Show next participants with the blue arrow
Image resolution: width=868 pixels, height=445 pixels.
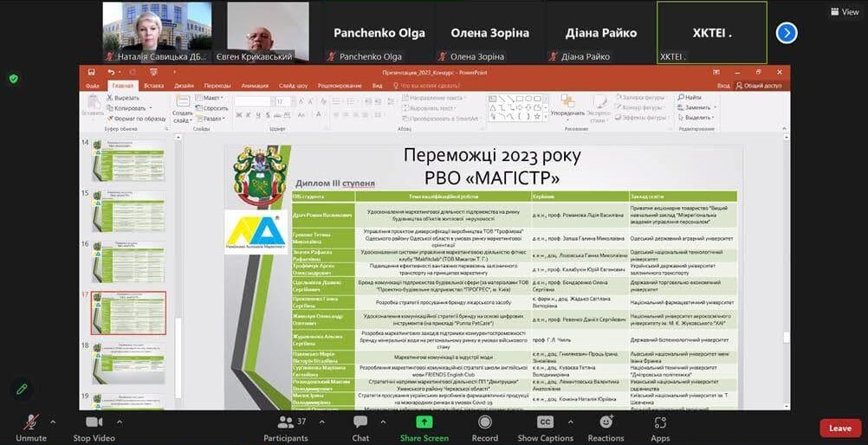pos(786,33)
